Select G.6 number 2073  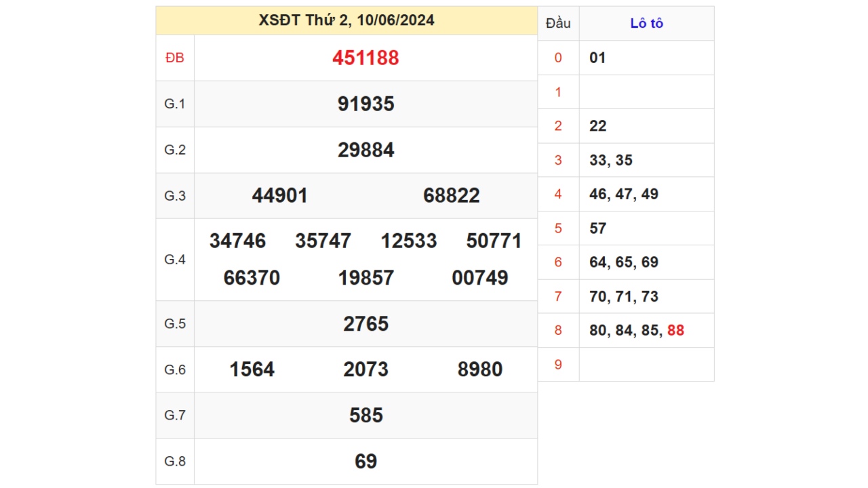point(366,369)
